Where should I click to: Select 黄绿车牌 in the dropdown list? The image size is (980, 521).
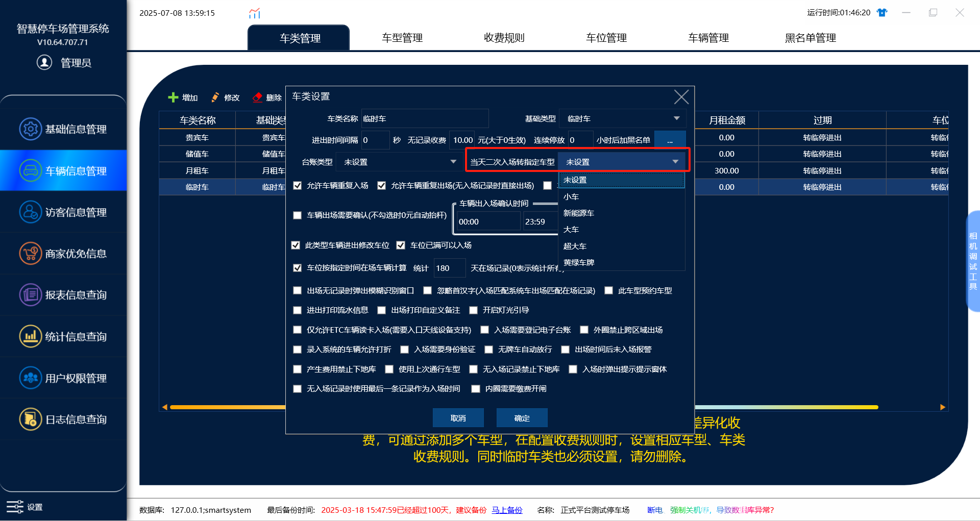coord(621,262)
